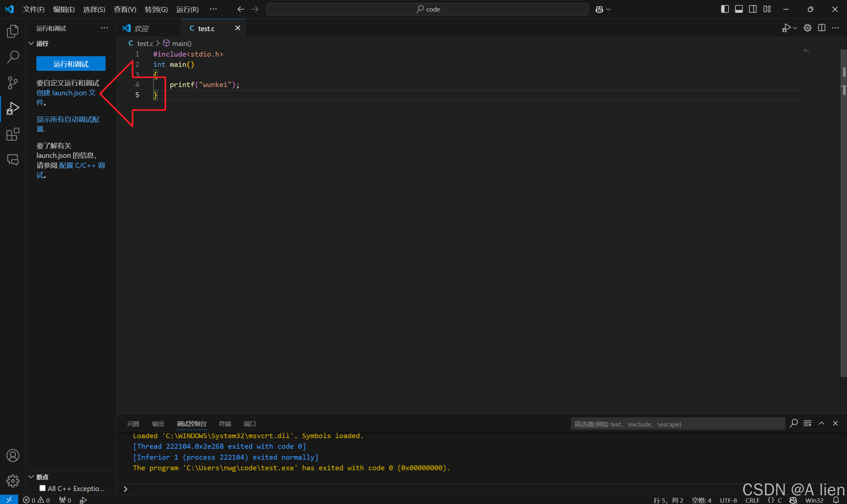The image size is (847, 504).
Task: Open the Source Control view
Action: click(13, 82)
